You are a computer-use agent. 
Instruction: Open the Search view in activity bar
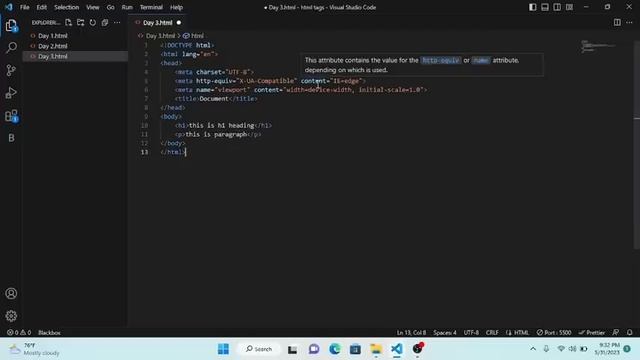(x=11, y=48)
